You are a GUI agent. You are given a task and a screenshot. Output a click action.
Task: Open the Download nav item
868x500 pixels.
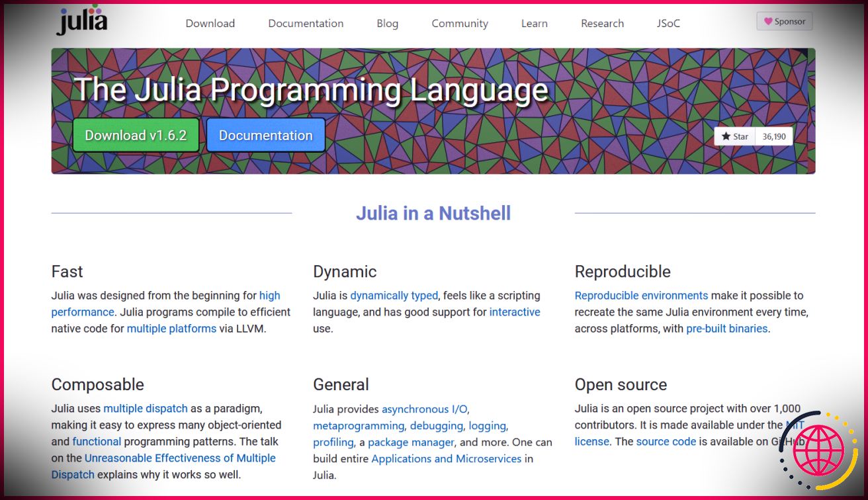[210, 23]
